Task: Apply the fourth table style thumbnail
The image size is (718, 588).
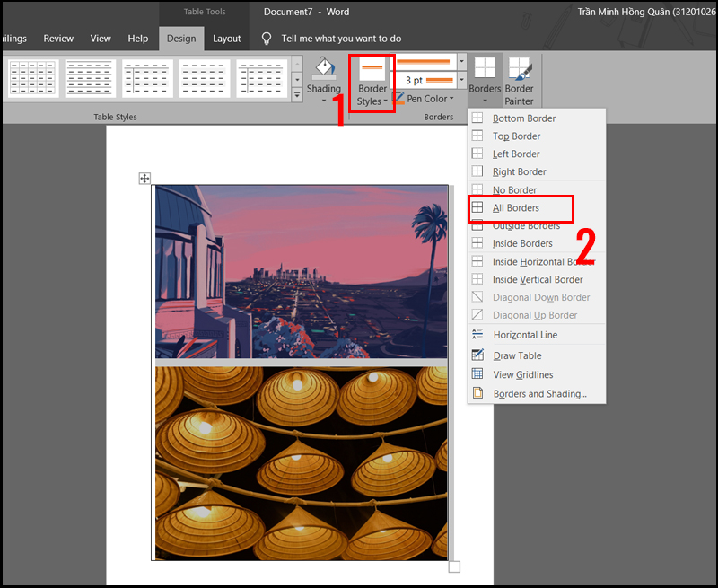Action: [x=205, y=78]
